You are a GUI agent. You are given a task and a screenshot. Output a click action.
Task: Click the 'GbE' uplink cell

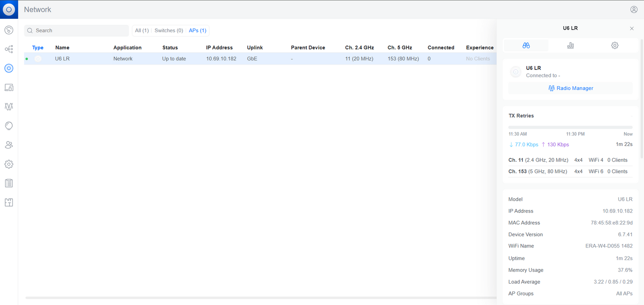tap(252, 59)
